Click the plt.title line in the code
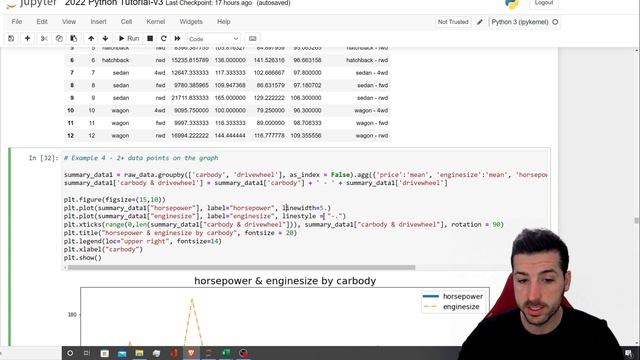Screen dimensions: 640x360 tap(180, 233)
